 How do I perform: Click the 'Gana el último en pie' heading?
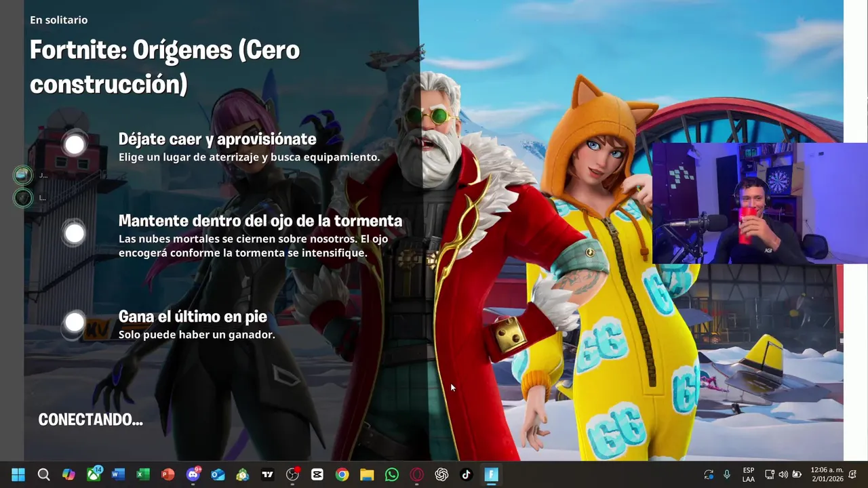click(x=193, y=317)
